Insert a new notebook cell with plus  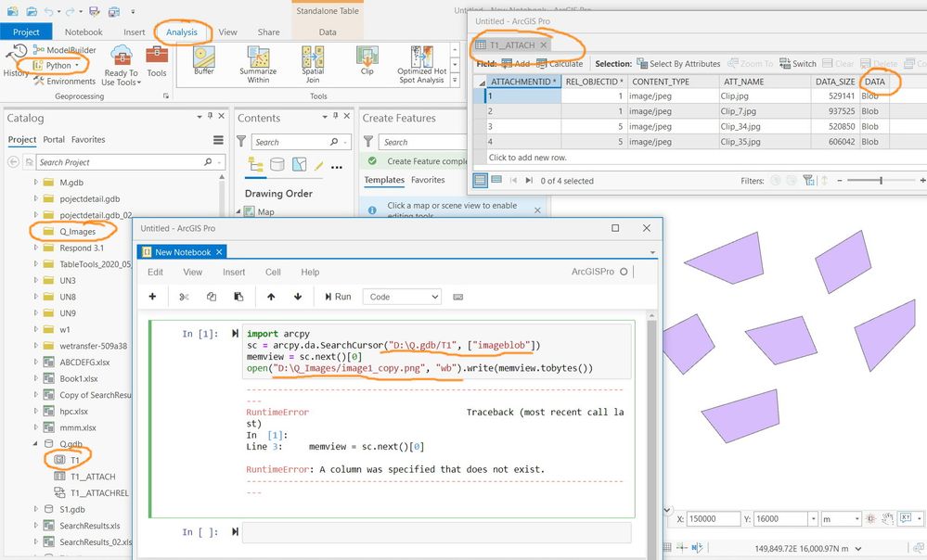point(152,297)
